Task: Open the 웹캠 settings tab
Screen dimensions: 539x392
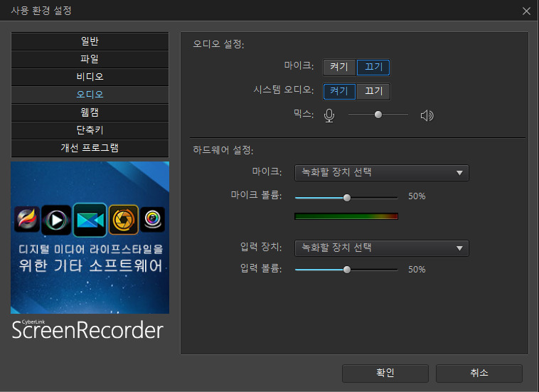Action: 90,113
